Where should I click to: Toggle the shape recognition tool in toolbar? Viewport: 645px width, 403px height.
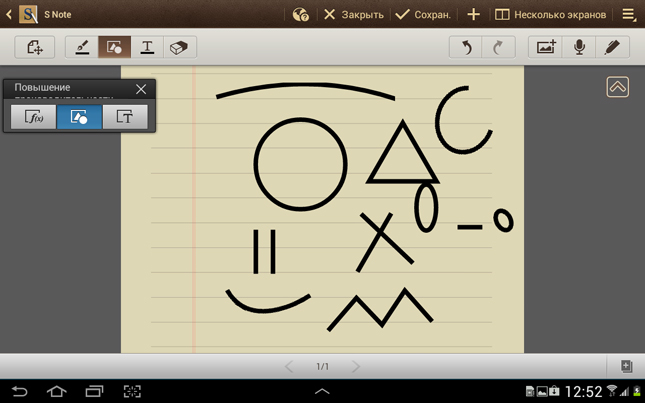(114, 47)
